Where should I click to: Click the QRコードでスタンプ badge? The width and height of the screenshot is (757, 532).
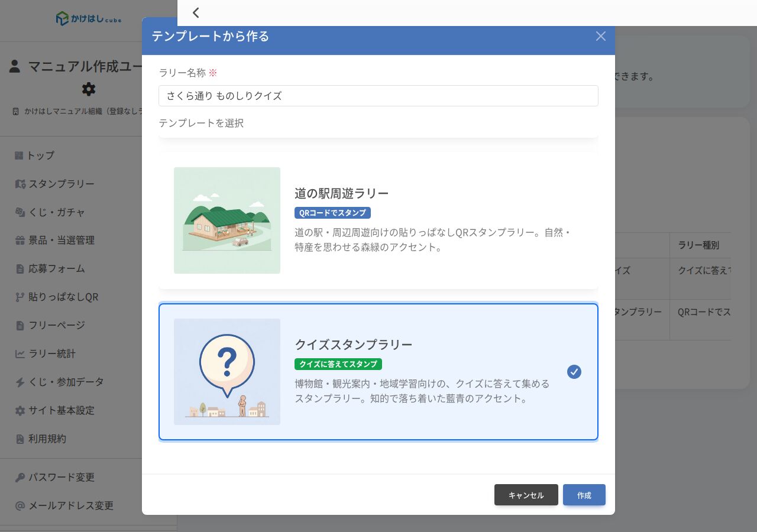332,213
